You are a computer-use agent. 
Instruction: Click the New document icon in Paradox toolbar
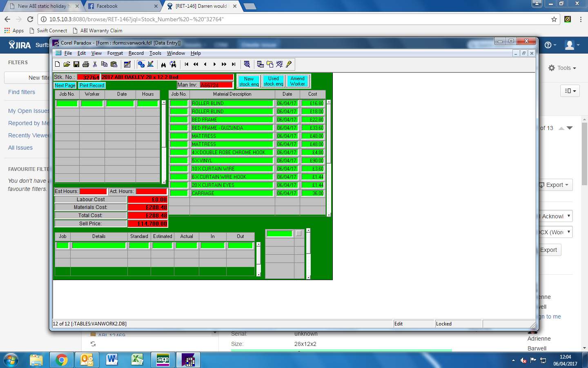pos(58,64)
